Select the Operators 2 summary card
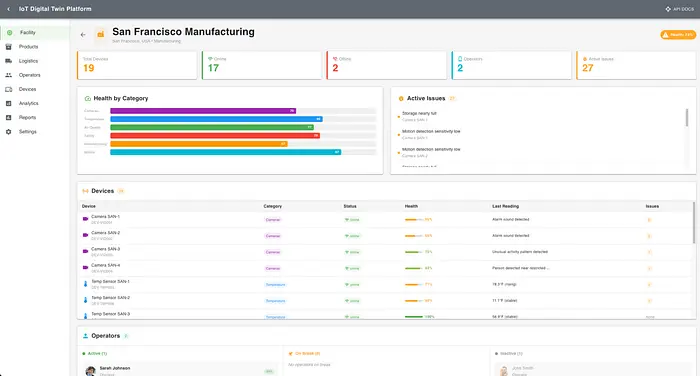The image size is (700, 376). pos(512,65)
